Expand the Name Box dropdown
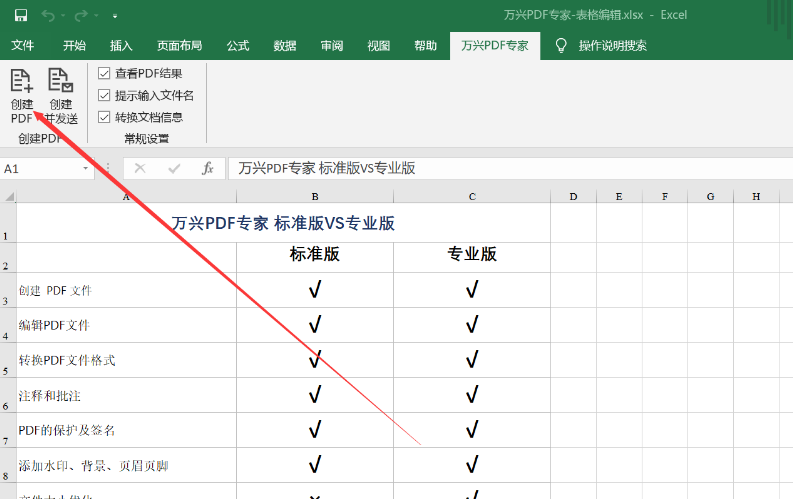 tap(85, 168)
